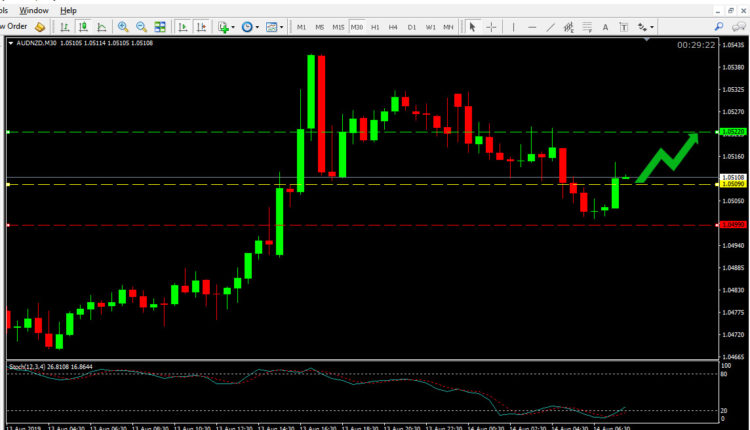The height and width of the screenshot is (430, 750).
Task: Click the search magnifier icon
Action: pyautogui.click(x=719, y=27)
